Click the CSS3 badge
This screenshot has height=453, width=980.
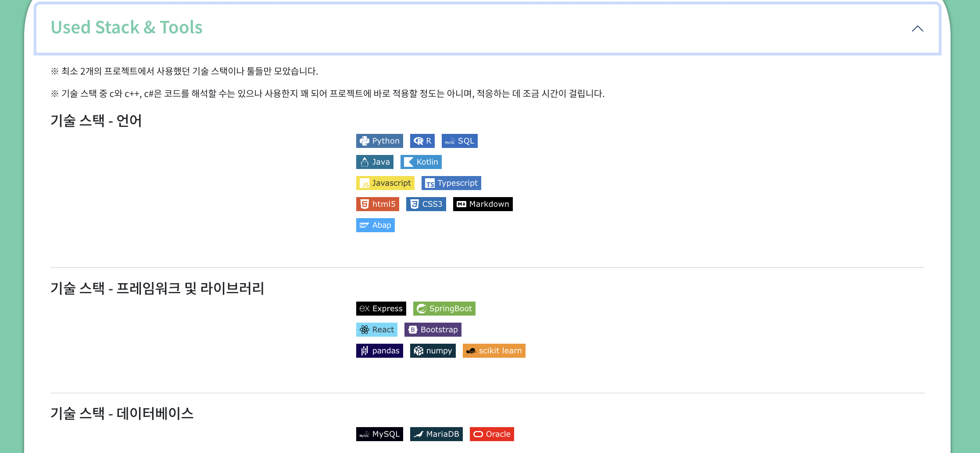coord(426,204)
